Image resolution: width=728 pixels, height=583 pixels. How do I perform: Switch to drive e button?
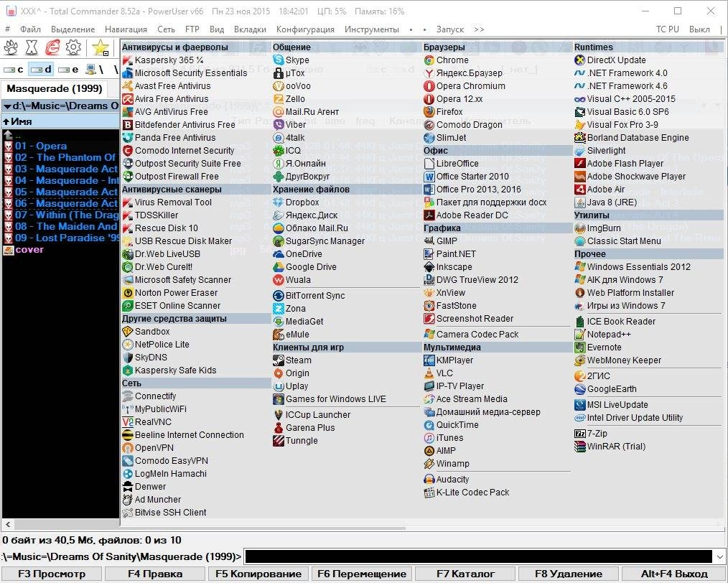point(67,70)
